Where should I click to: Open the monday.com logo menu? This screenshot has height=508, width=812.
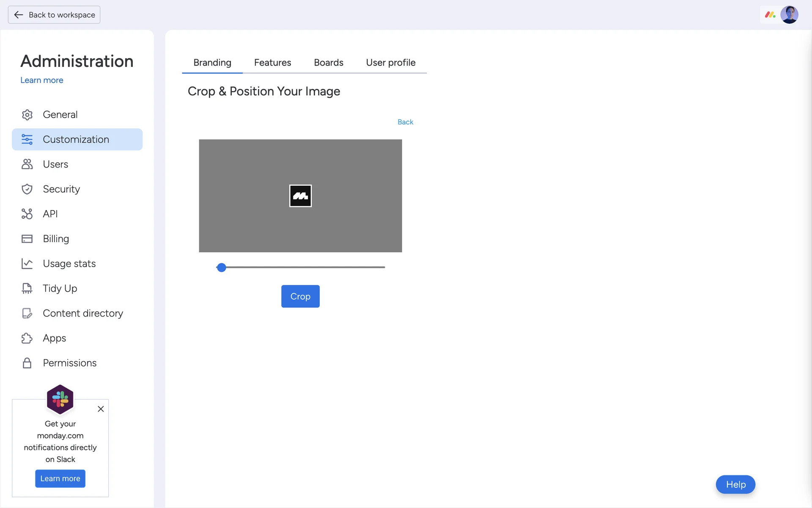(x=770, y=15)
